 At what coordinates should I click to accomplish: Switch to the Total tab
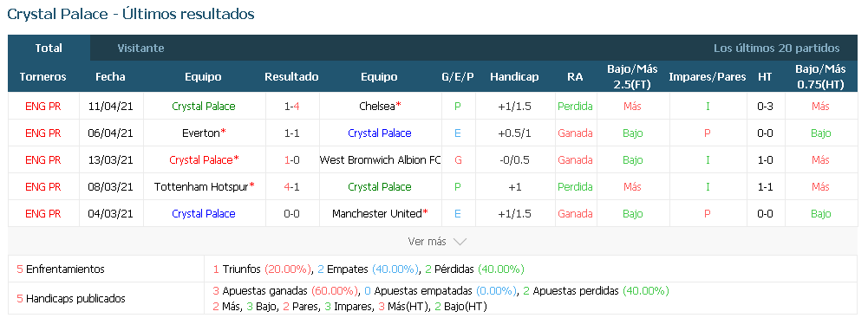click(x=49, y=49)
